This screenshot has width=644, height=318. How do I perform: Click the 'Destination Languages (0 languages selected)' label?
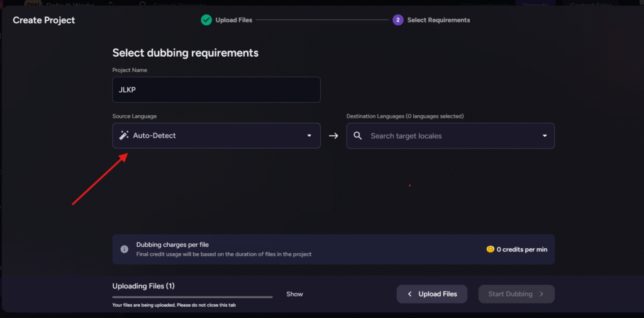coord(405,116)
